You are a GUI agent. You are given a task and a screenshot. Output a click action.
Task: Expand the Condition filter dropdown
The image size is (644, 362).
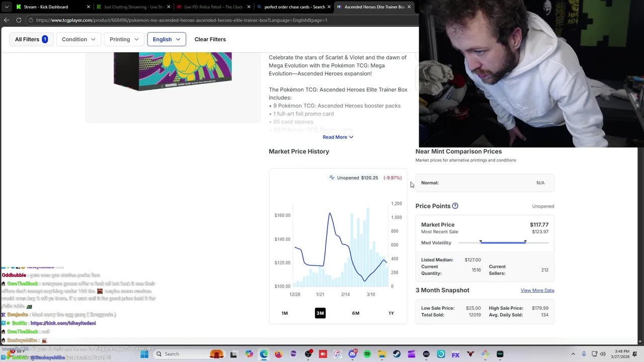pyautogui.click(x=78, y=39)
